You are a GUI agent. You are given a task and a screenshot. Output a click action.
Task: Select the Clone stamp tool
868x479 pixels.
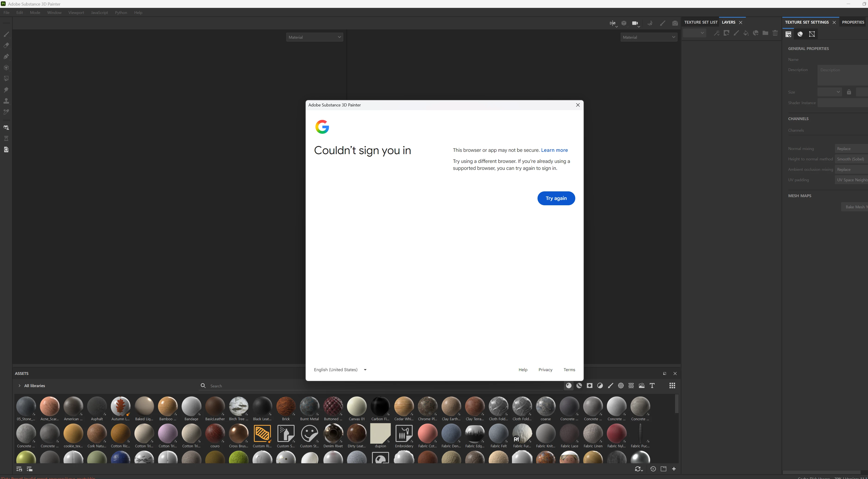pyautogui.click(x=6, y=101)
